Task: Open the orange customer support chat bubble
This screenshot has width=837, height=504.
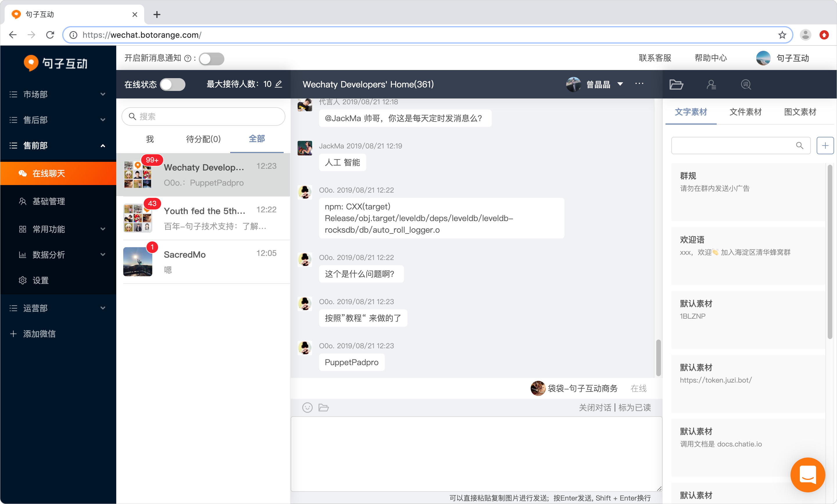Action: (808, 474)
